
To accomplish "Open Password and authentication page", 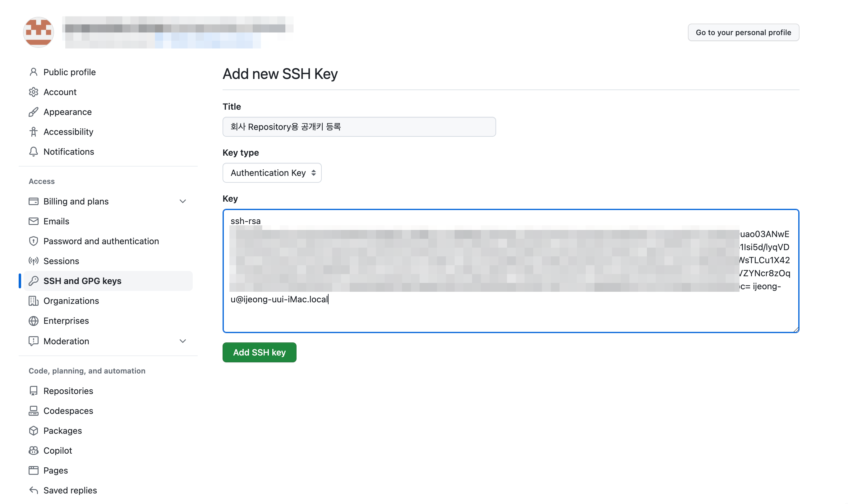I will point(108,241).
